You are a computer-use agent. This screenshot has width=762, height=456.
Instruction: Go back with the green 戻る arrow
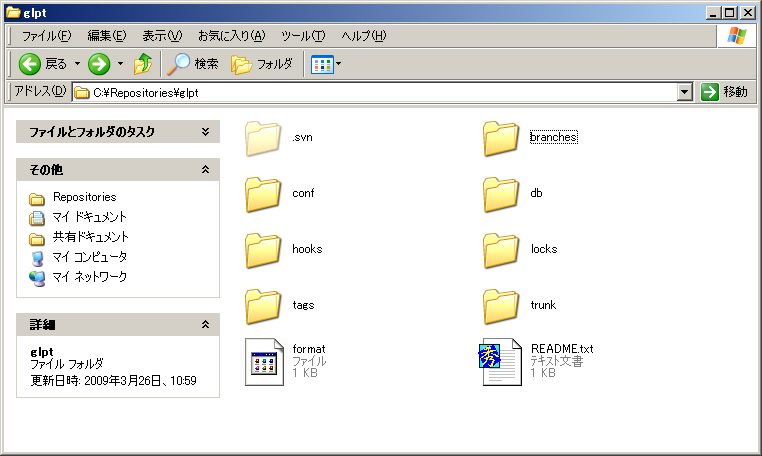point(42,64)
